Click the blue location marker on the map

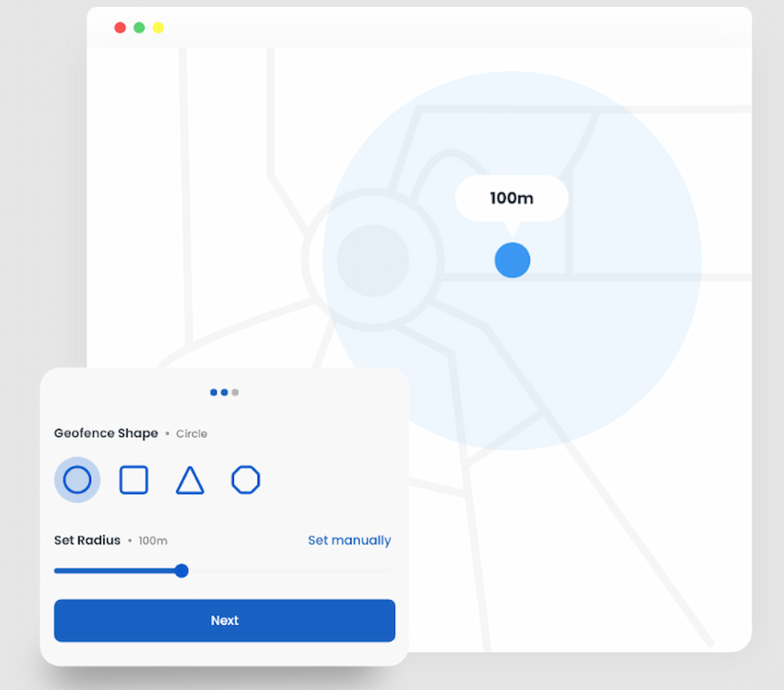(512, 260)
